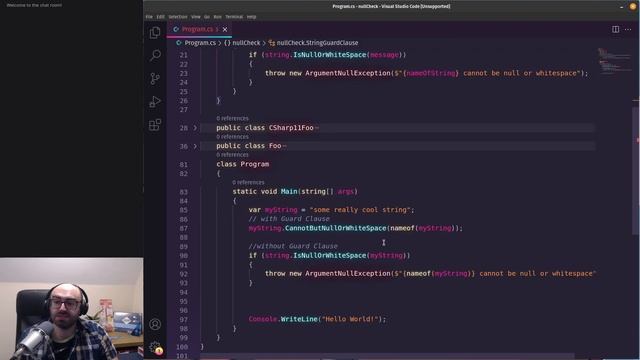Click the CSharp11Foo class name
Screen dimensions: 640x360
(291, 128)
